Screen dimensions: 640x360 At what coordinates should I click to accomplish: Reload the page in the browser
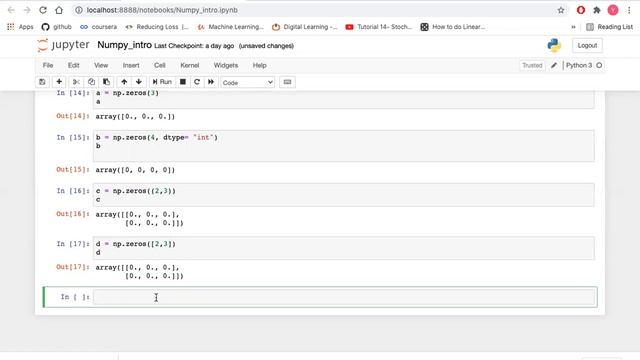43,10
